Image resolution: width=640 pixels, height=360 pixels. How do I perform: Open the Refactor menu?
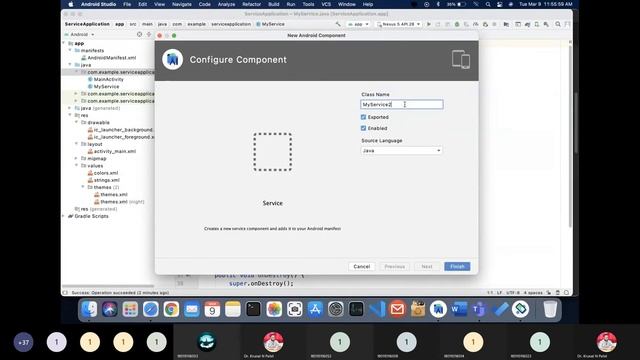(251, 4)
